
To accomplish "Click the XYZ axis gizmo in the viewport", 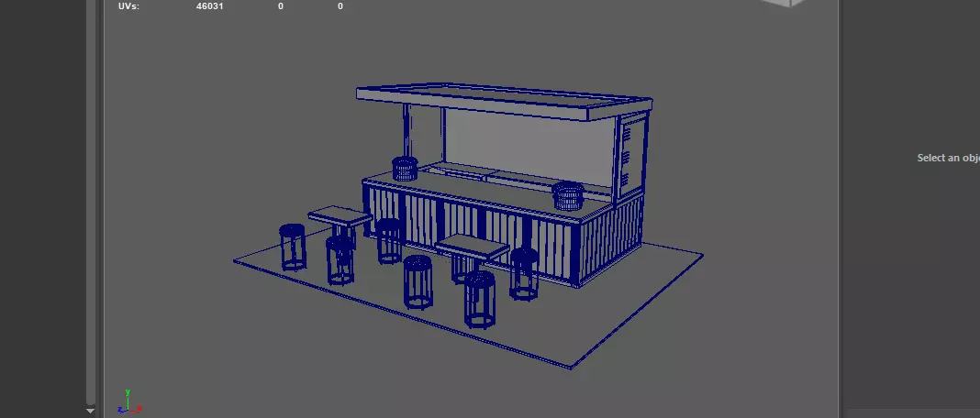I will [129, 401].
